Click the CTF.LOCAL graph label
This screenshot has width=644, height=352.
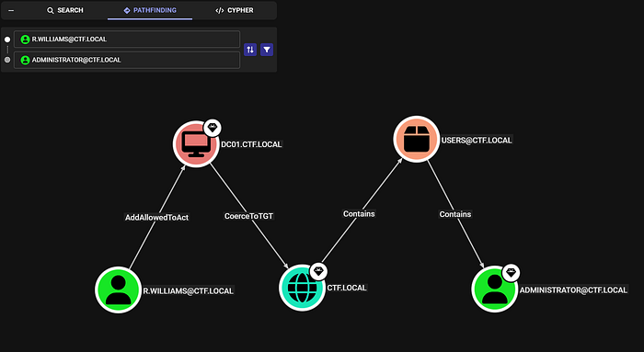click(347, 288)
